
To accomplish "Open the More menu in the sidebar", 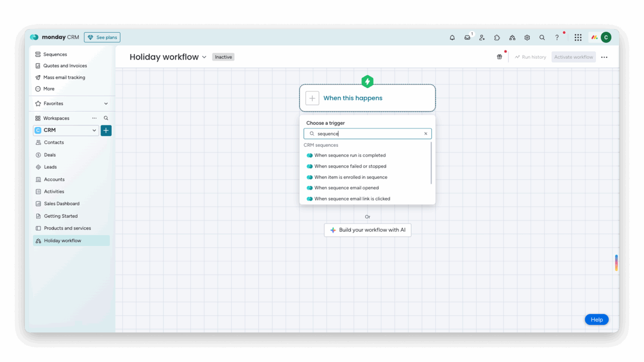I will 48,89.
